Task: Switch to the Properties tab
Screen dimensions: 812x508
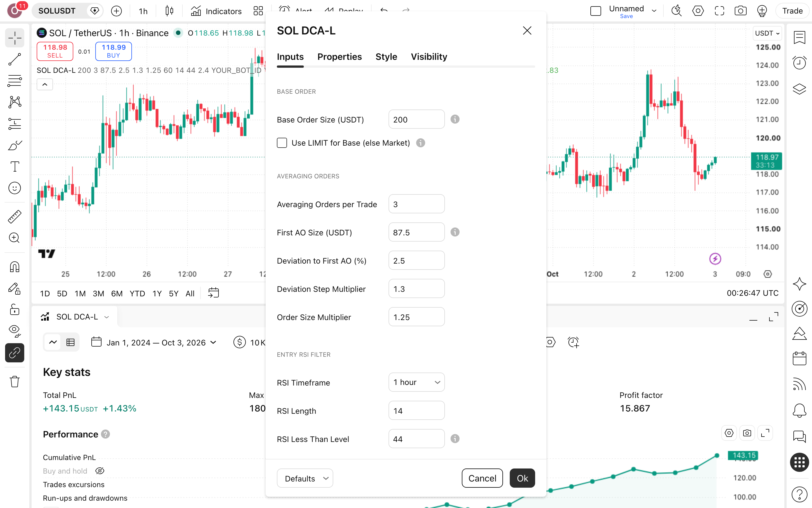Action: pos(339,57)
